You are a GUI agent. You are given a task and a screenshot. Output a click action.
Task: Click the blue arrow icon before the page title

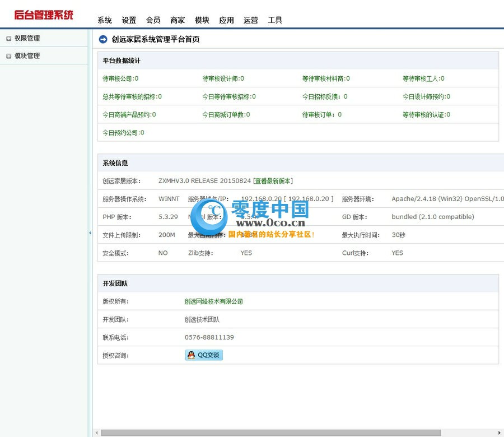pos(102,39)
